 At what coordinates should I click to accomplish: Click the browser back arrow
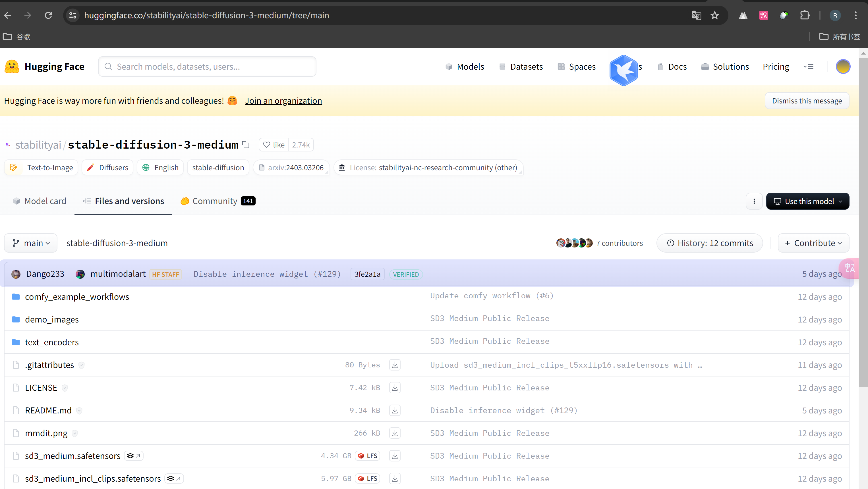(x=8, y=16)
